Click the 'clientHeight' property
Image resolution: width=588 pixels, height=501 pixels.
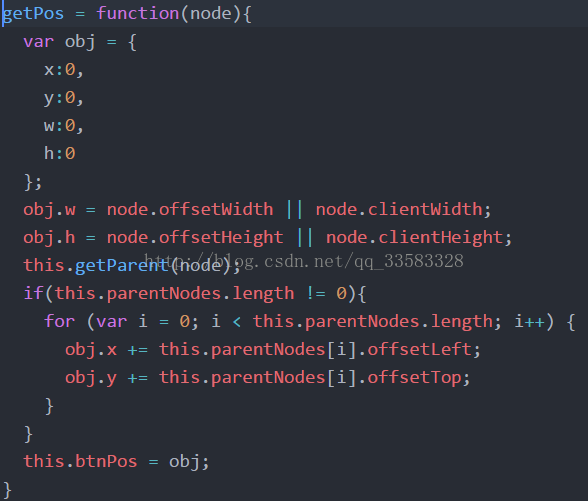[441, 238]
